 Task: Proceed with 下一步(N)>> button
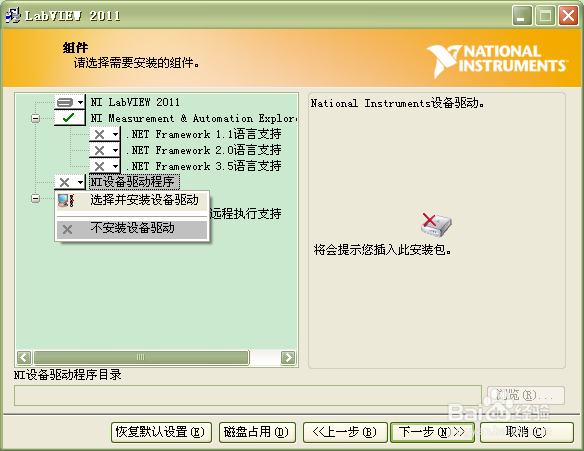pos(432,432)
